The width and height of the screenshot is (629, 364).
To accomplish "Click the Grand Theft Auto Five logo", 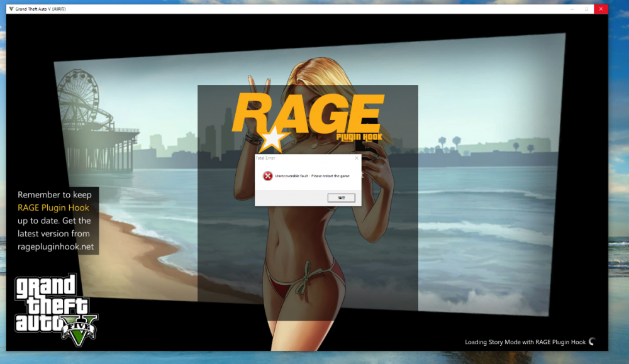I will click(56, 310).
